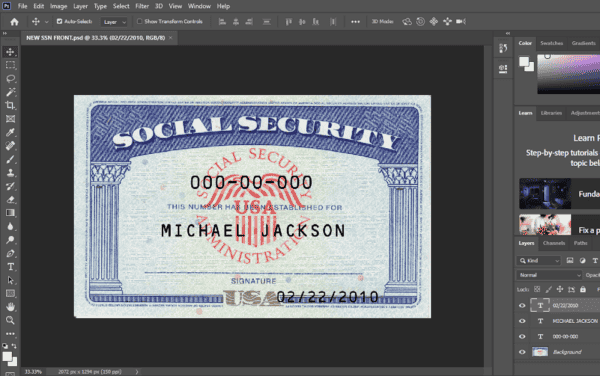Screen dimensions: 600x376
Task: Open the Filter menu
Action: click(x=142, y=6)
